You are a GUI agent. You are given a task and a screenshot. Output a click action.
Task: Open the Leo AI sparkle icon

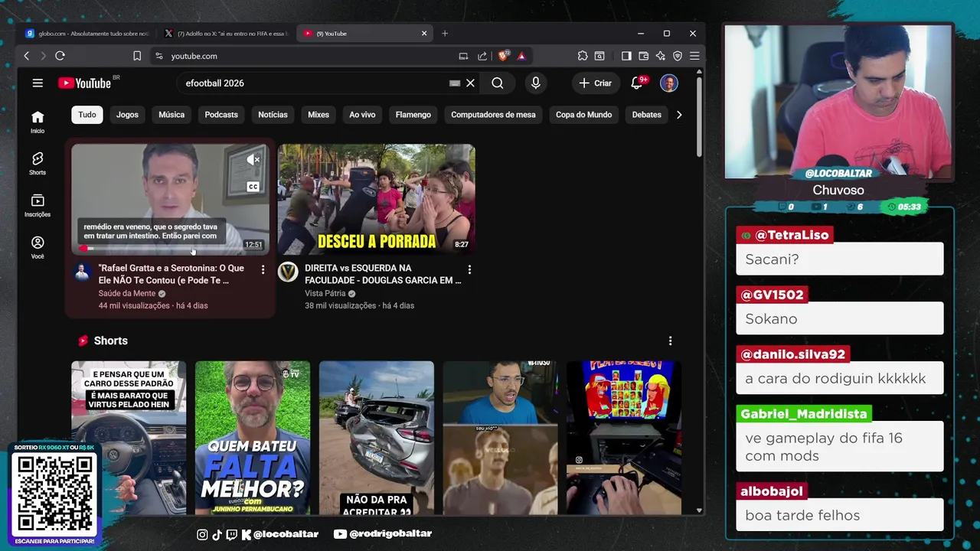point(660,56)
